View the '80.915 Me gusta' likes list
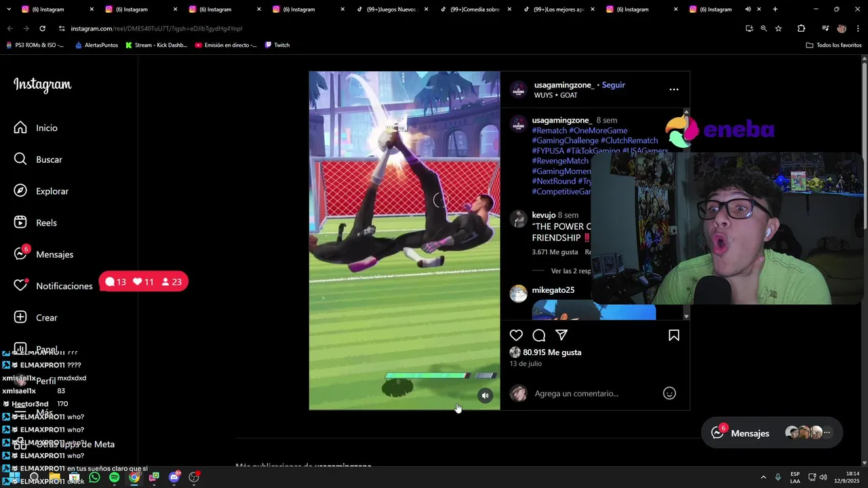Image resolution: width=868 pixels, height=488 pixels. click(x=552, y=352)
